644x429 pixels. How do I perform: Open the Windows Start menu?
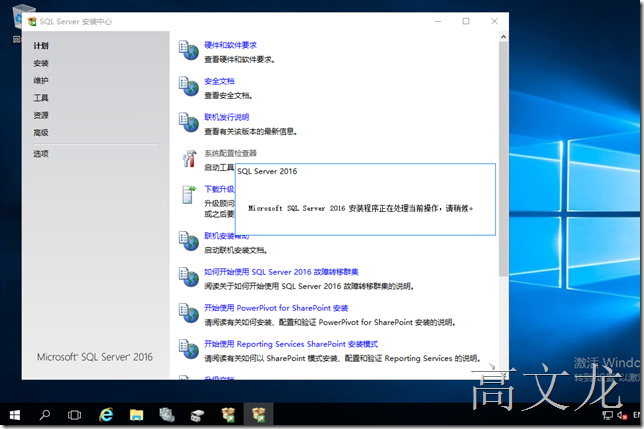pyautogui.click(x=15, y=415)
